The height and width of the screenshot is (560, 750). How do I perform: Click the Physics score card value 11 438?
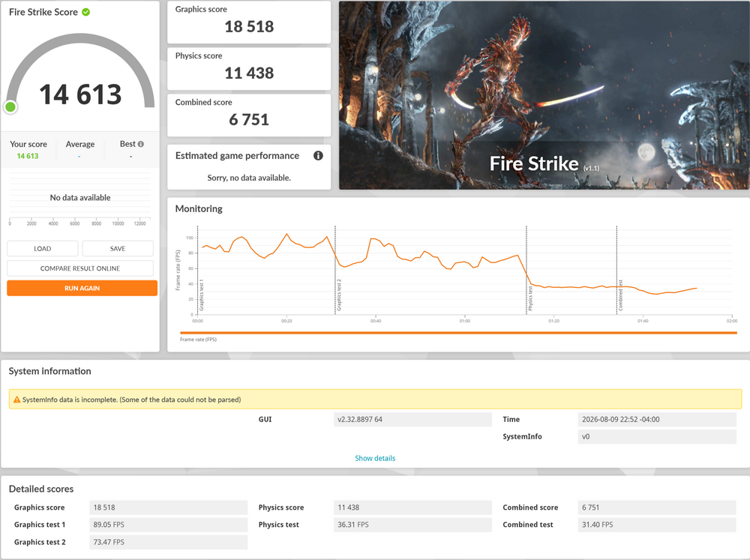249,73
